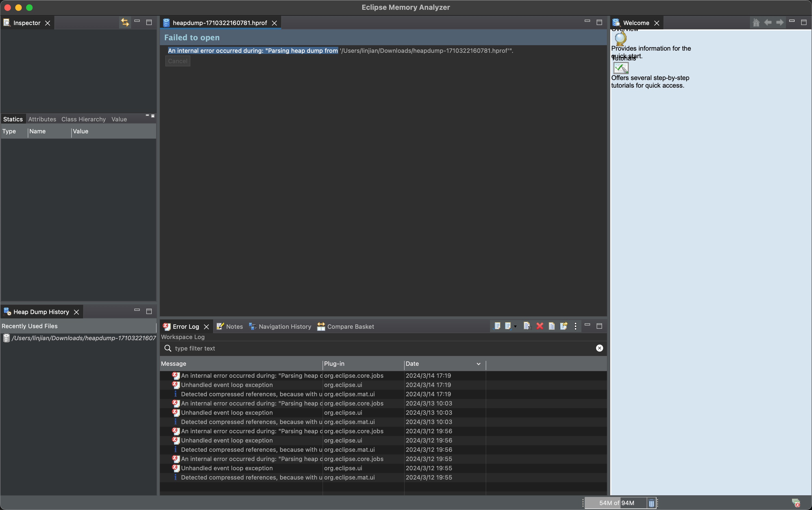
Task: Click the Home icon in Welcome view
Action: pos(756,22)
